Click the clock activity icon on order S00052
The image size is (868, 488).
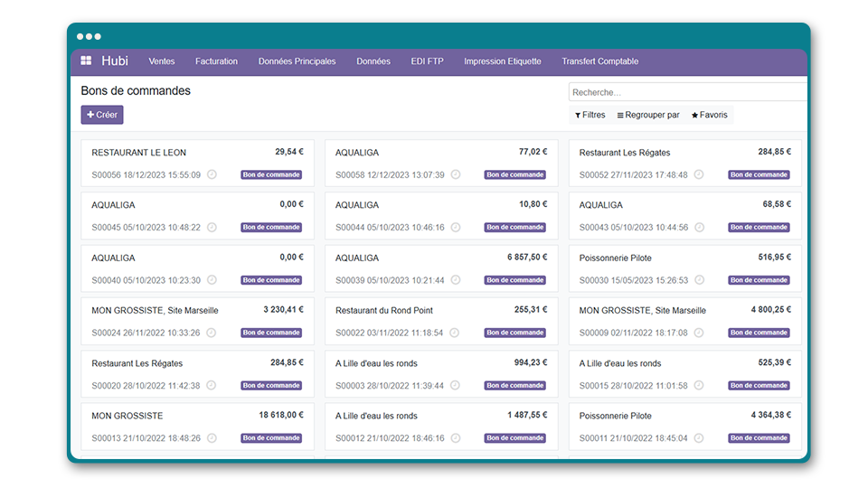[699, 174]
